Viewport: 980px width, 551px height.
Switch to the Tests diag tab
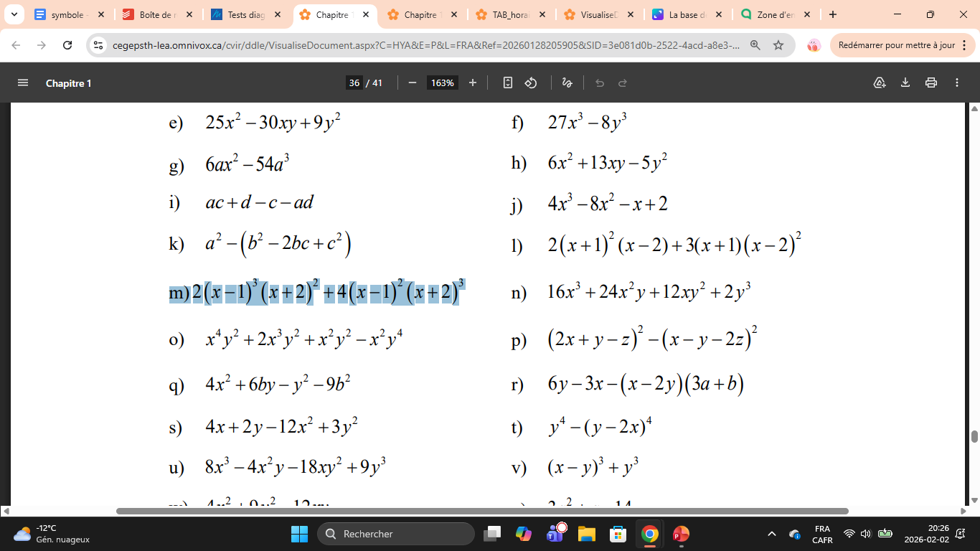(x=245, y=14)
